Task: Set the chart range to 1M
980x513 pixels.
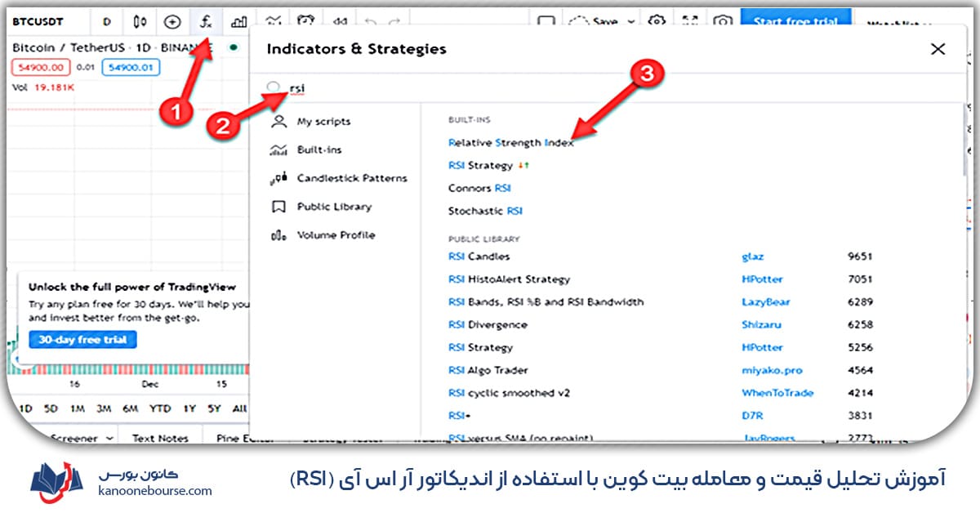Action: tap(77, 408)
